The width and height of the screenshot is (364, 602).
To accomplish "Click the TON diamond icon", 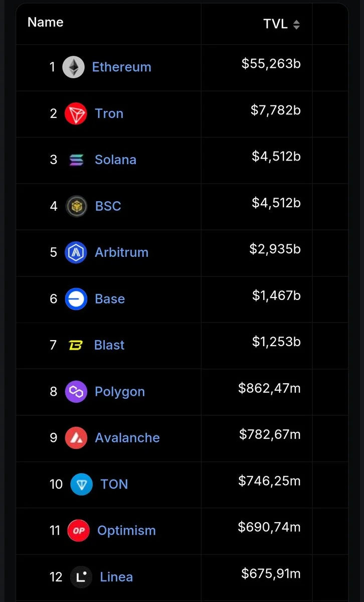I will tap(81, 484).
